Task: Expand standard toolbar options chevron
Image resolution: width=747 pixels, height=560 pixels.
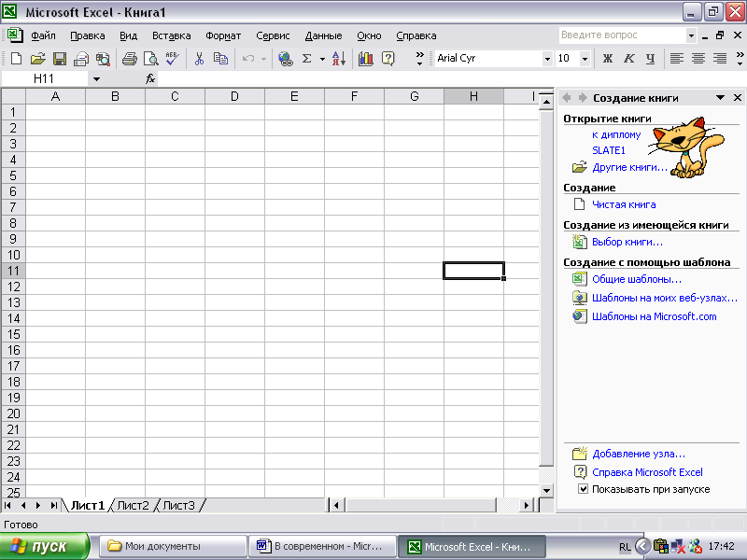Action: [x=419, y=59]
